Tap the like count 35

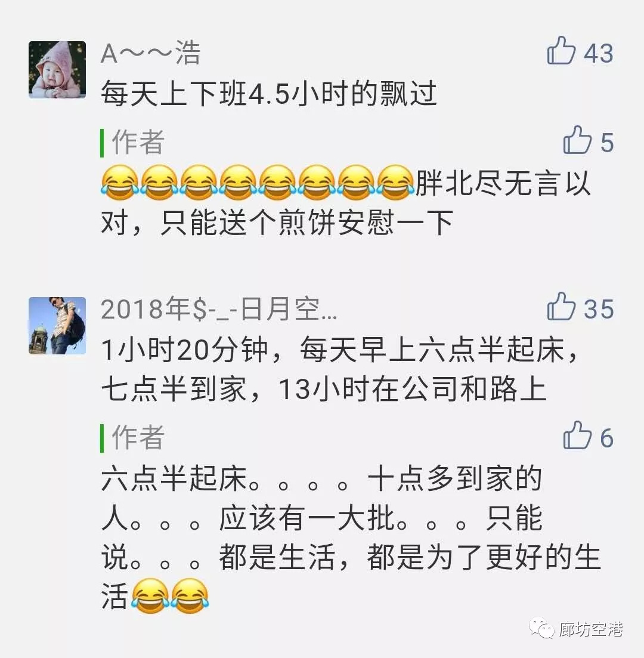pyautogui.click(x=599, y=309)
